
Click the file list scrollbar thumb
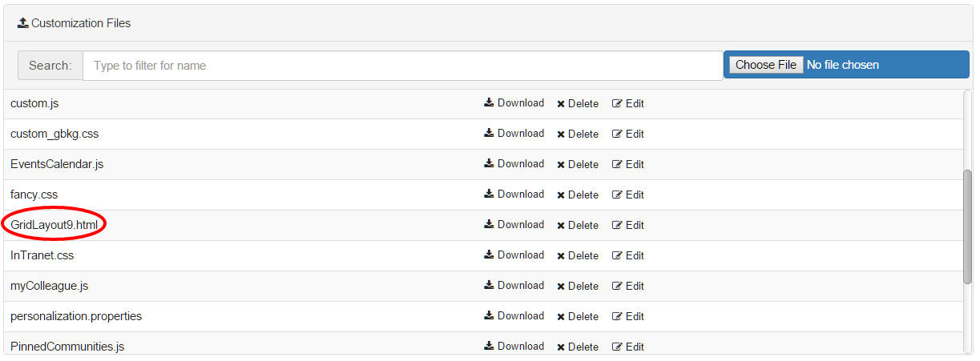[967, 226]
